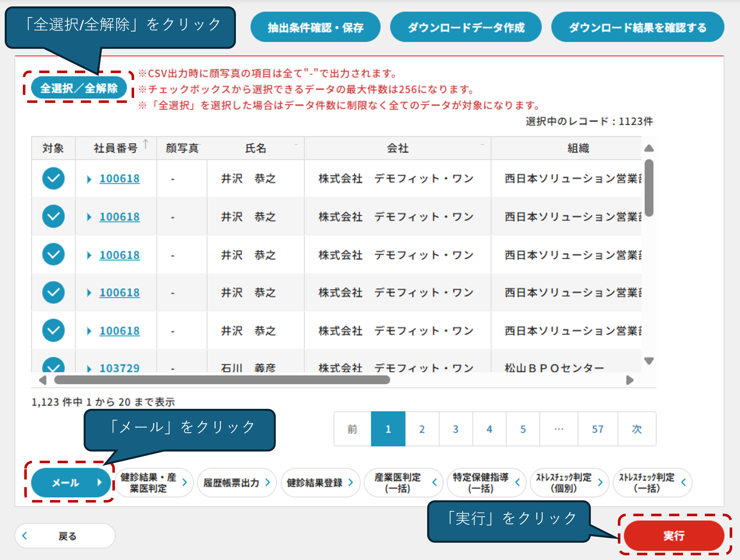
Task: Click the vertical scrollbar thumb
Action: click(x=649, y=188)
